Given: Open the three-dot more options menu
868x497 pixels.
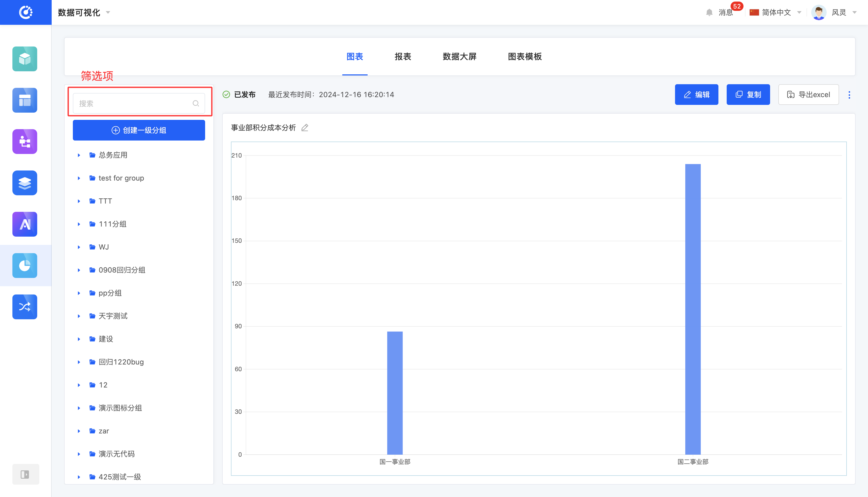Looking at the screenshot, I should (x=849, y=95).
